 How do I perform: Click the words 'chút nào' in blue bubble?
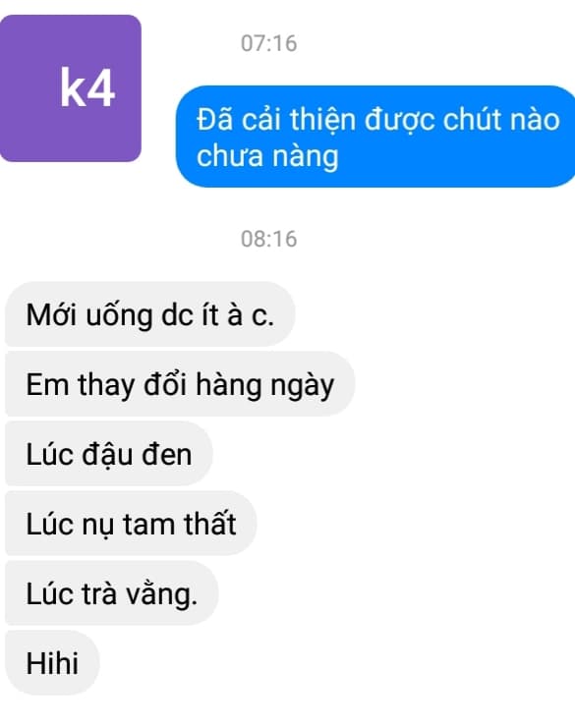pyautogui.click(x=500, y=119)
